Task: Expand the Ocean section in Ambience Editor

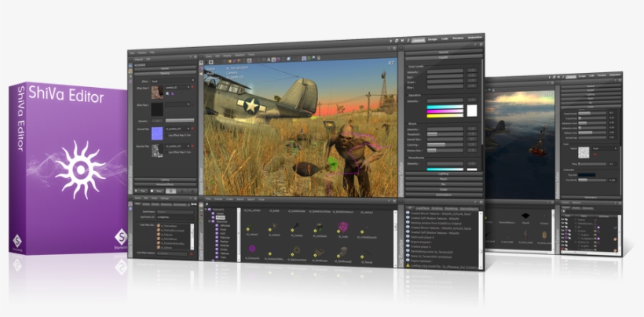Action: 444,190
